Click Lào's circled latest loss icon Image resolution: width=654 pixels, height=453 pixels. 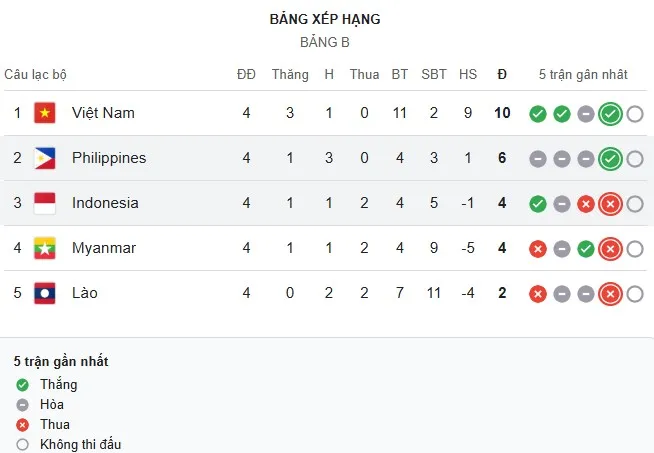pyautogui.click(x=611, y=294)
